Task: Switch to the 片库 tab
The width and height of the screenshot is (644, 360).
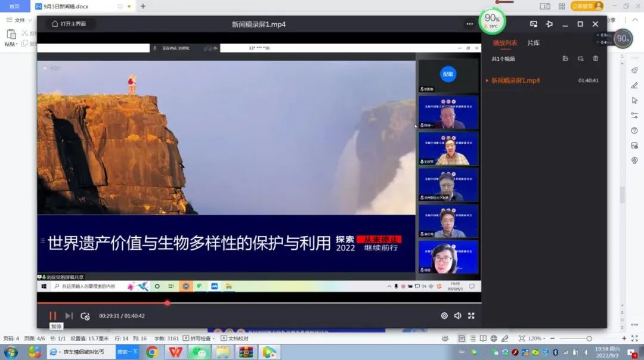Action: (534, 44)
